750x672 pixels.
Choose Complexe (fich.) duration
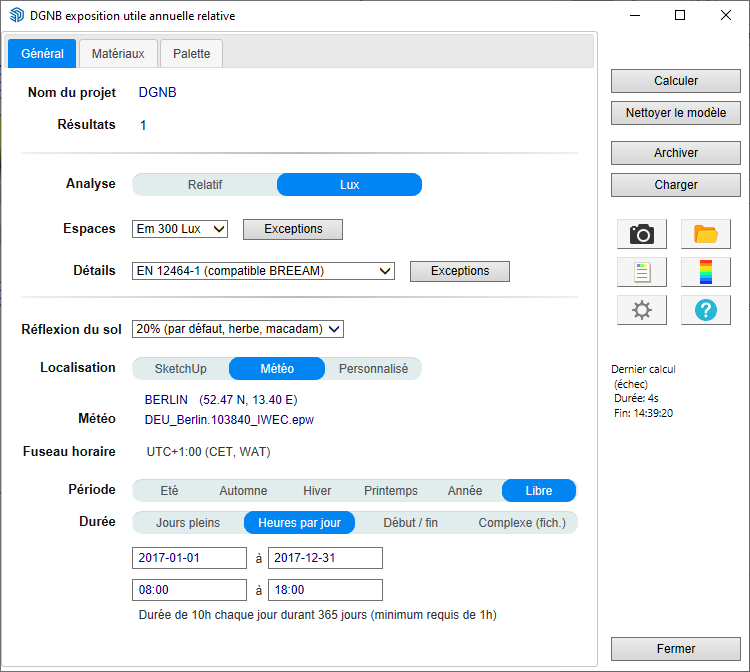click(522, 523)
